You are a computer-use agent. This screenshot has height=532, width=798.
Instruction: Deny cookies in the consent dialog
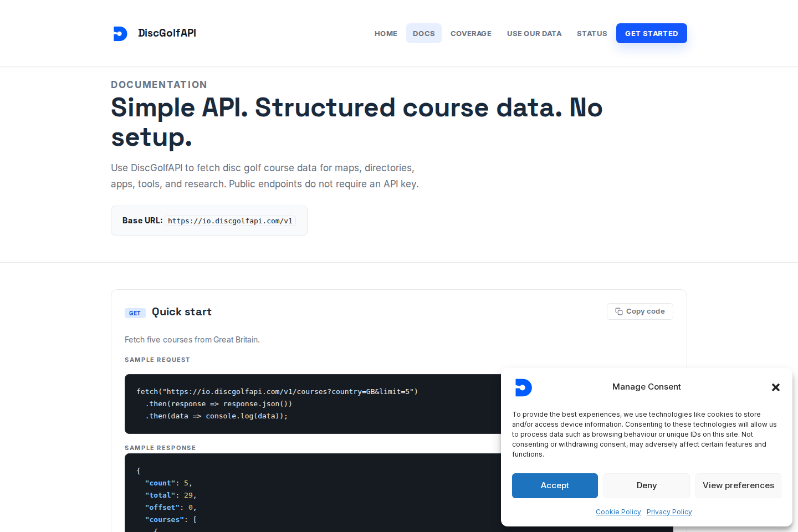click(x=647, y=485)
